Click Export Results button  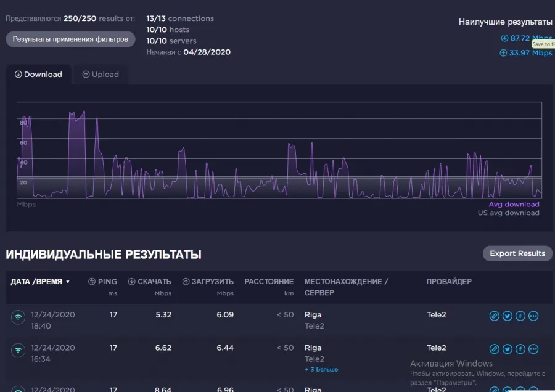pyautogui.click(x=517, y=253)
